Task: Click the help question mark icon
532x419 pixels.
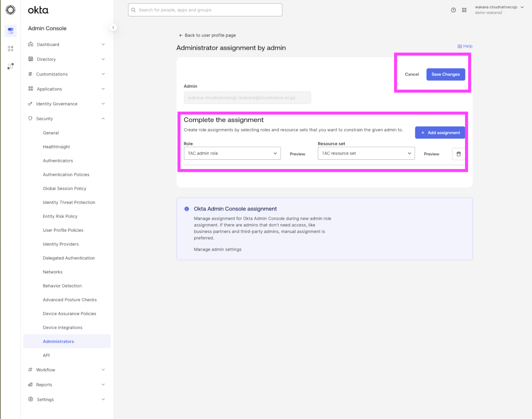Action: coord(453,10)
